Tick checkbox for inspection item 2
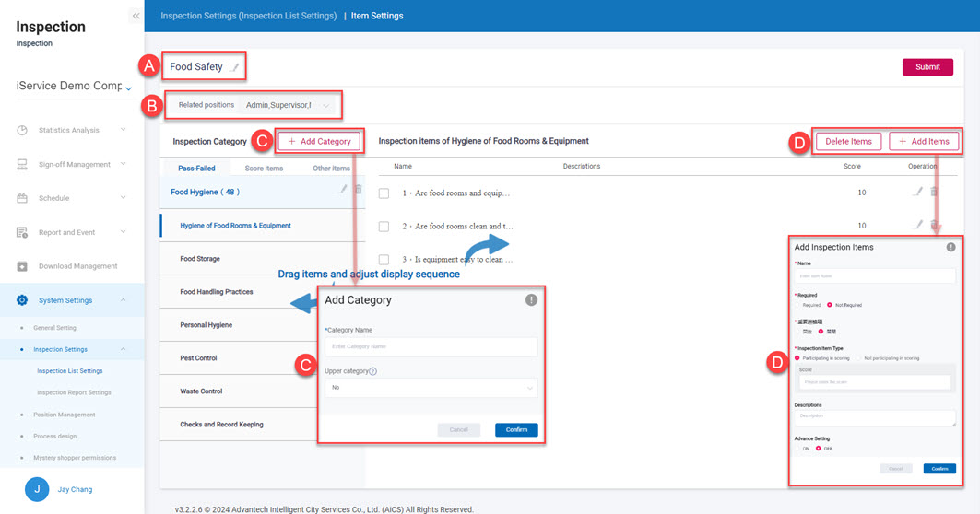 [384, 226]
